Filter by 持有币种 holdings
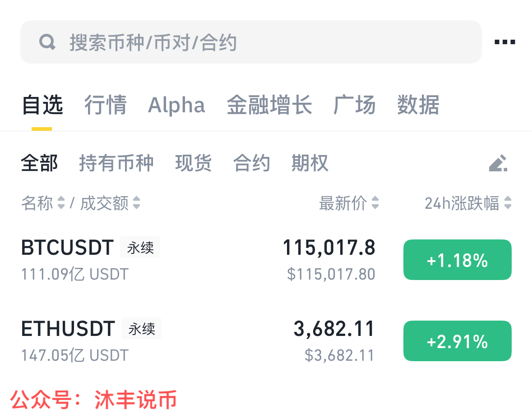This screenshot has width=532, height=418. [116, 163]
